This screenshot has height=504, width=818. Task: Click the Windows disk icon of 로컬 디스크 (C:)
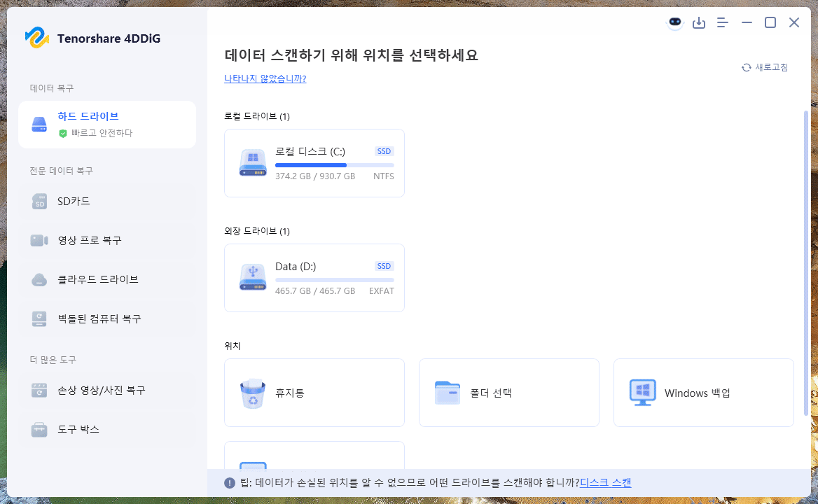[253, 163]
